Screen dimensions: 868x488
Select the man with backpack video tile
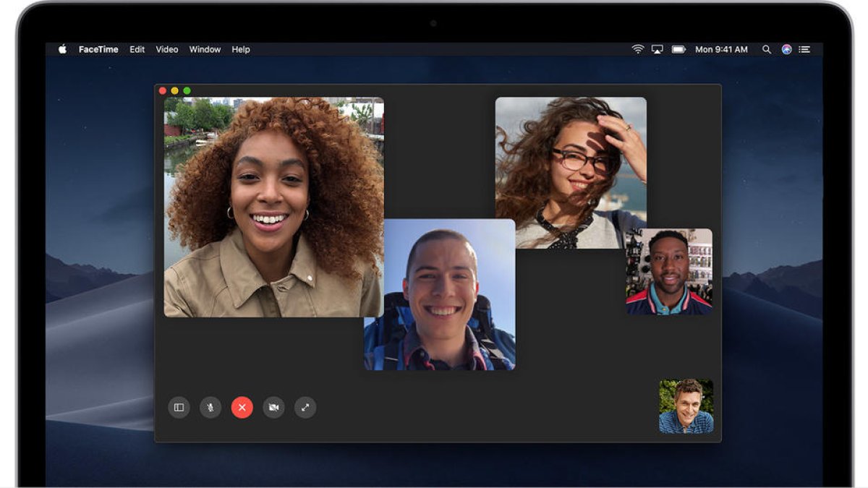tap(440, 294)
